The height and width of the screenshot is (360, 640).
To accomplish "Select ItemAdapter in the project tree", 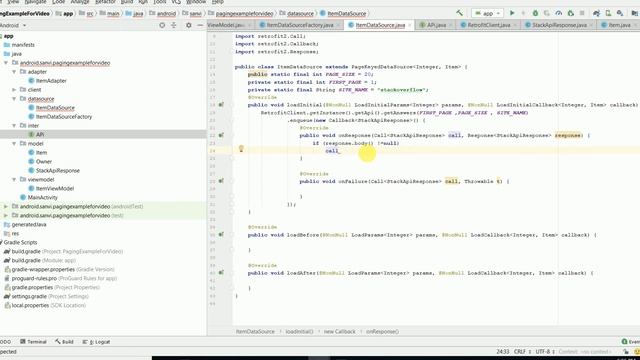I will coord(47,81).
